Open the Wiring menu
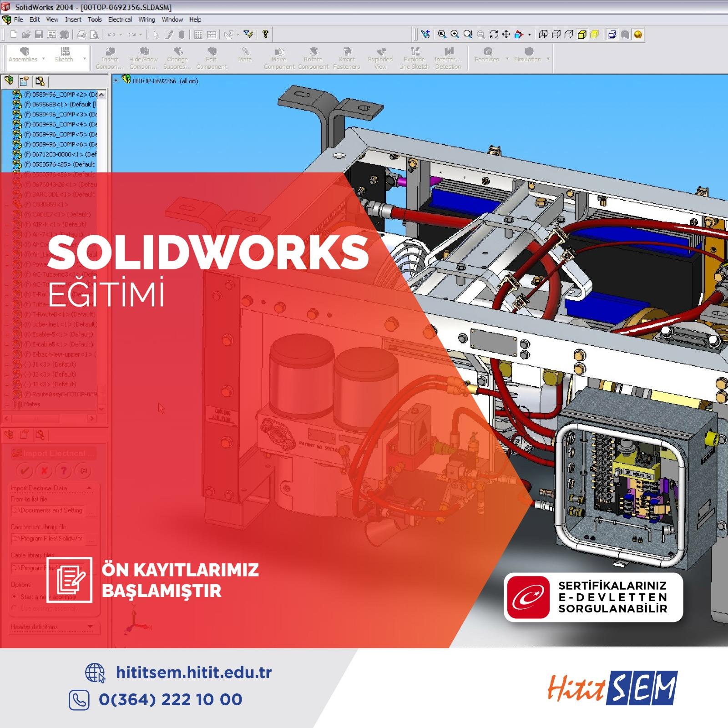The height and width of the screenshot is (728, 728). click(x=147, y=20)
